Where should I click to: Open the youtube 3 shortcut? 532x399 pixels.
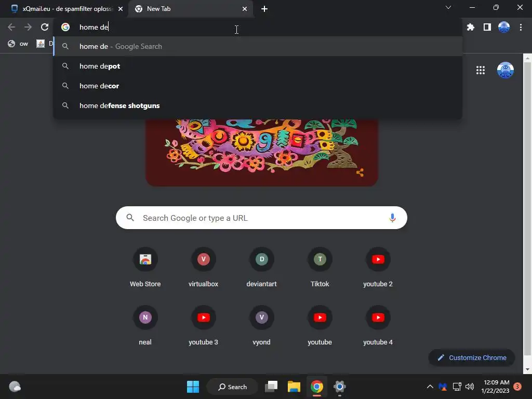[203, 326]
